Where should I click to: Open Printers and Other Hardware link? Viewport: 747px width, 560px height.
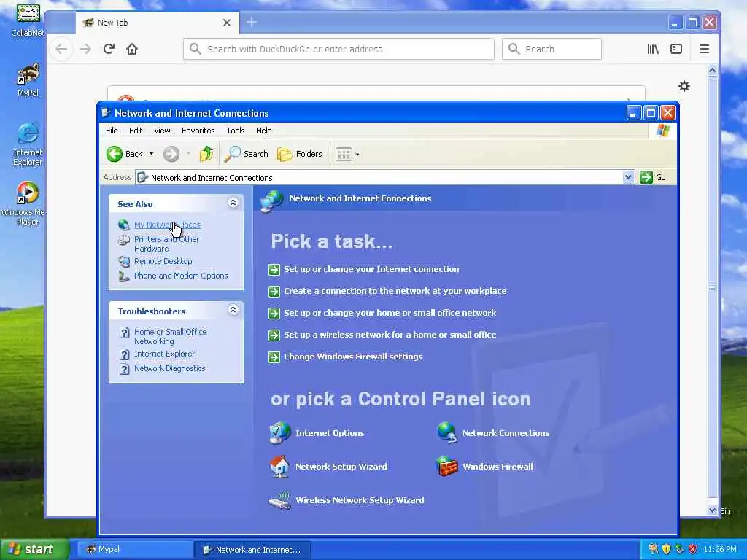coord(167,244)
